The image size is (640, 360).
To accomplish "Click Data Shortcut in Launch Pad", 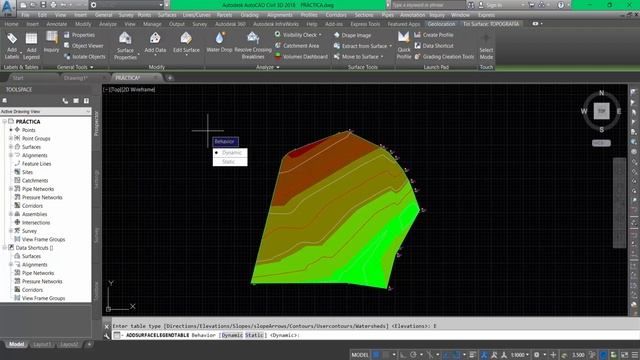I will (434, 46).
